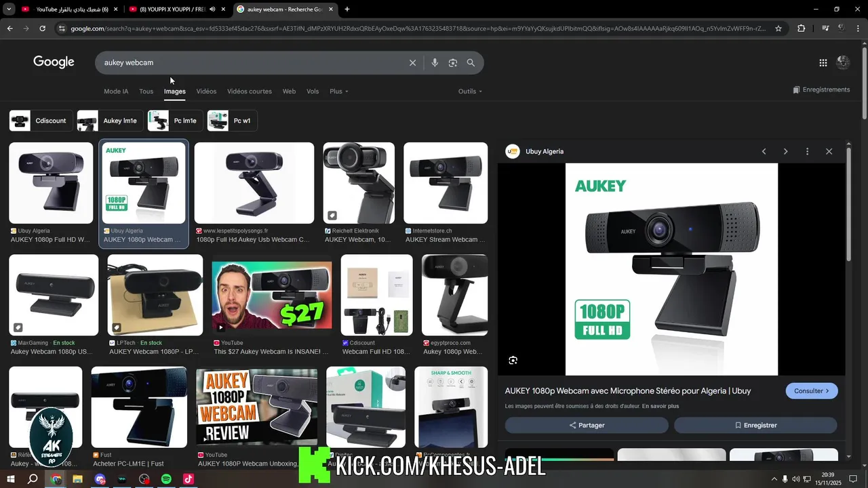Switch to Tous results tab

146,91
